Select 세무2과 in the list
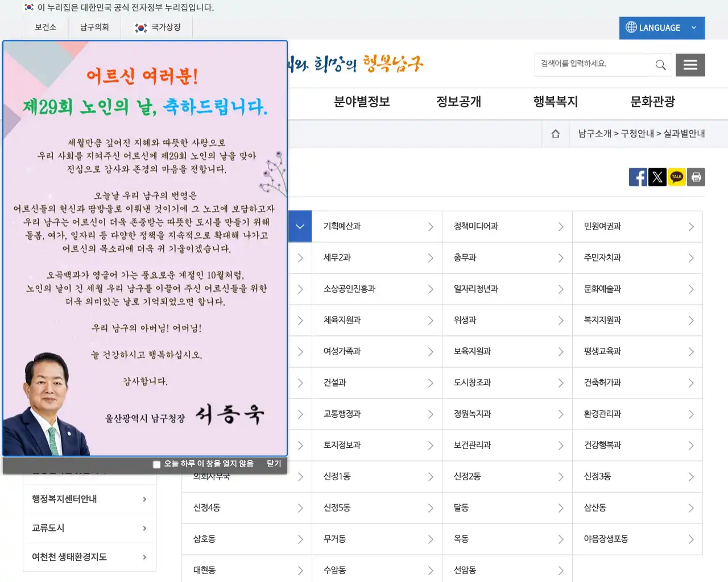Image resolution: width=728 pixels, height=582 pixels. coord(377,257)
